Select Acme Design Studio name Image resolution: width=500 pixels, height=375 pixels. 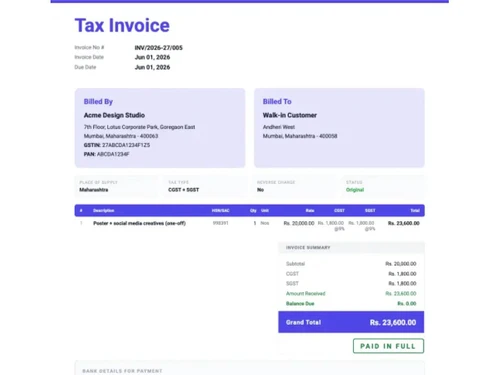114,115
